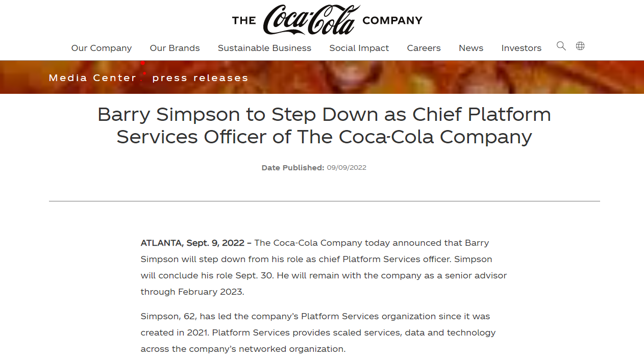Open the Social Impact menu item

click(359, 48)
